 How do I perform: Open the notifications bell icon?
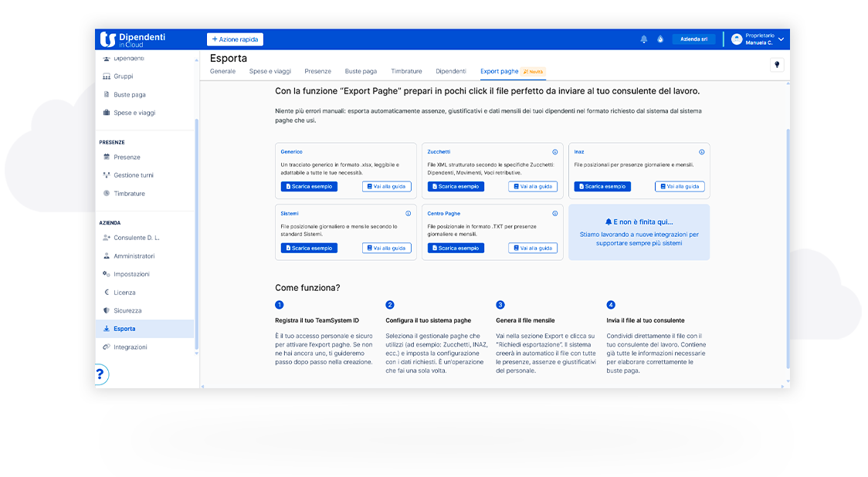point(643,38)
